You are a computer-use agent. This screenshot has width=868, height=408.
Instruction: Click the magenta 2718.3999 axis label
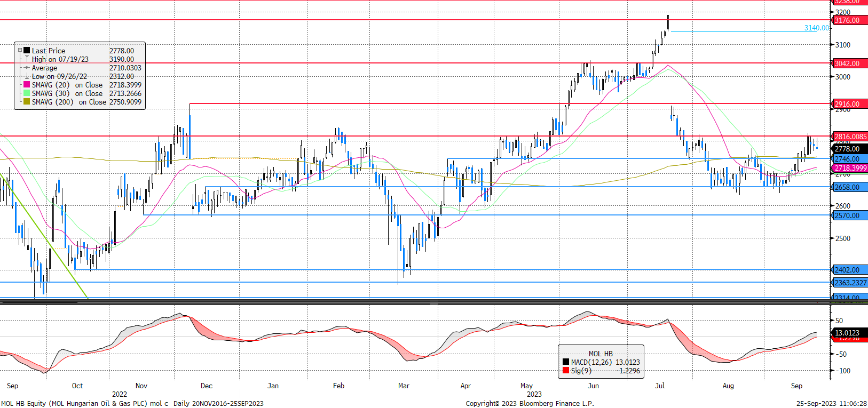850,168
